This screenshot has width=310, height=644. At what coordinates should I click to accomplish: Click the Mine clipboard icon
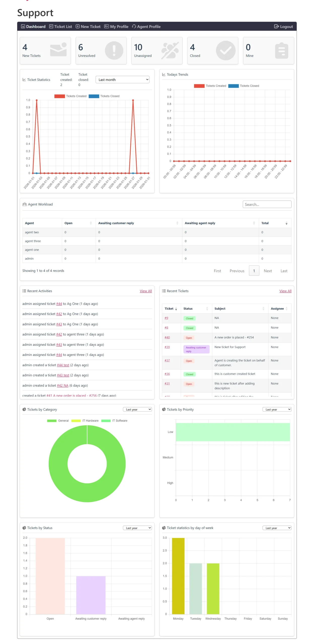tap(281, 51)
